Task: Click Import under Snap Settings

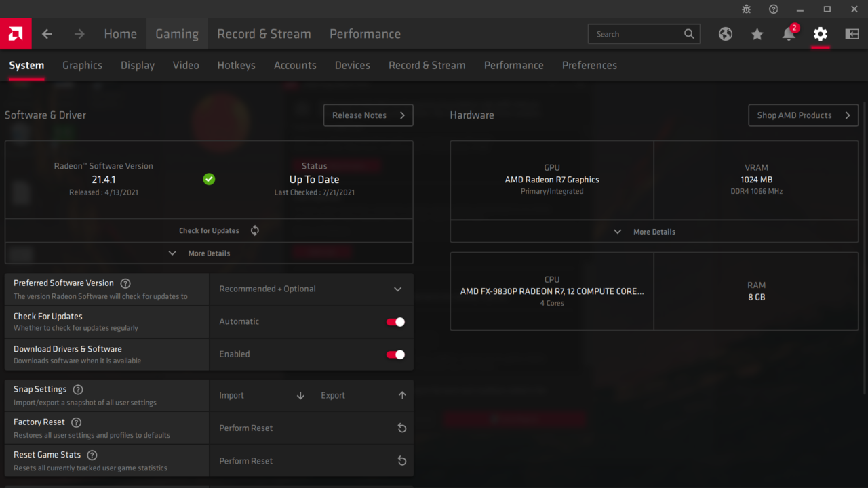Action: (x=260, y=395)
